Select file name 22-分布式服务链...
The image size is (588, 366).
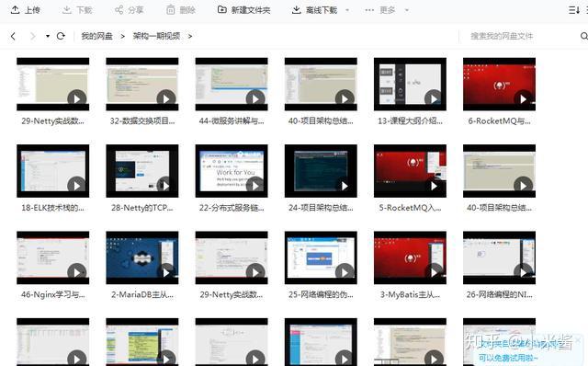232,208
